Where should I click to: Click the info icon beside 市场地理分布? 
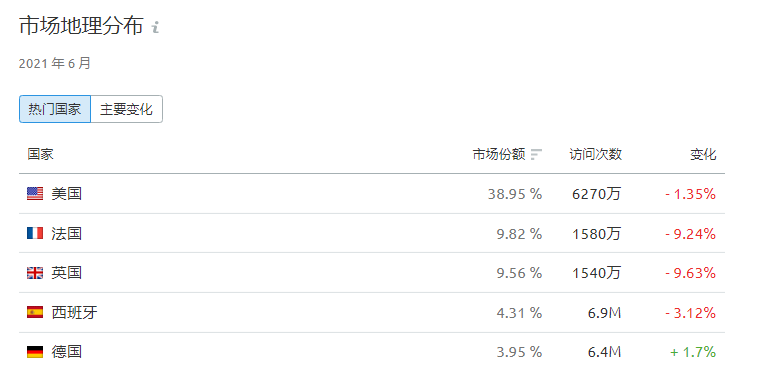(156, 27)
